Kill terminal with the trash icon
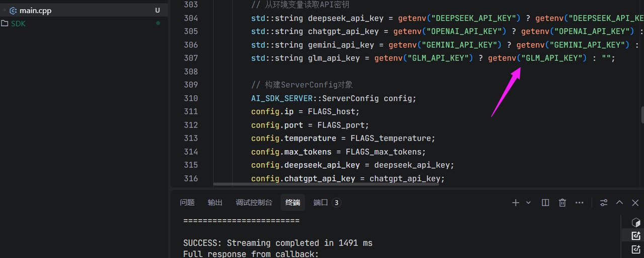644x258 pixels. click(562, 203)
